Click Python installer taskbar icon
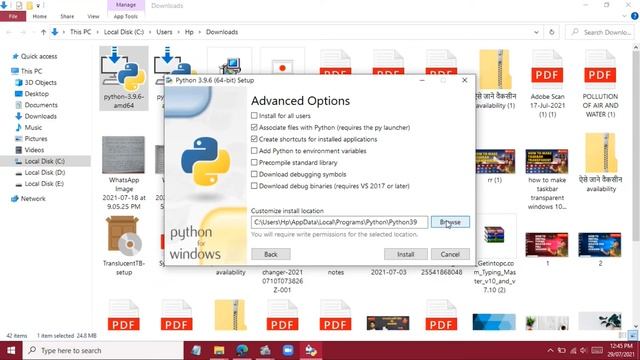The height and width of the screenshot is (360, 640). pos(311,351)
